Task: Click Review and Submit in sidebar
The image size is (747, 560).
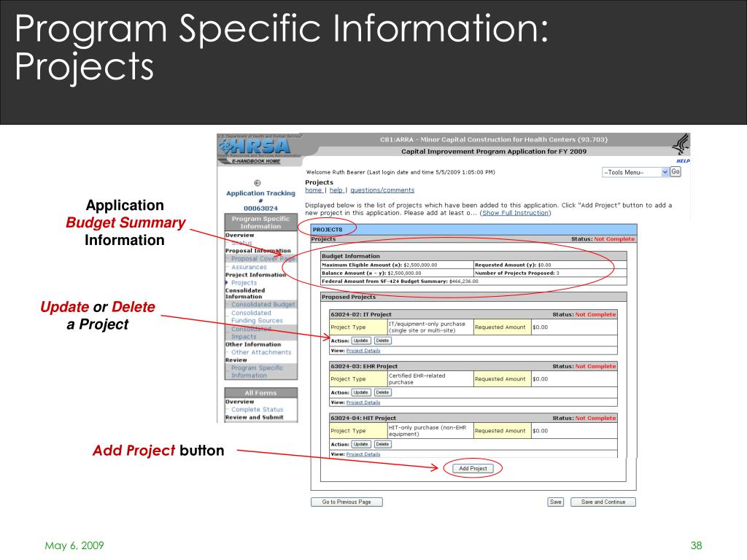Action: (255, 417)
